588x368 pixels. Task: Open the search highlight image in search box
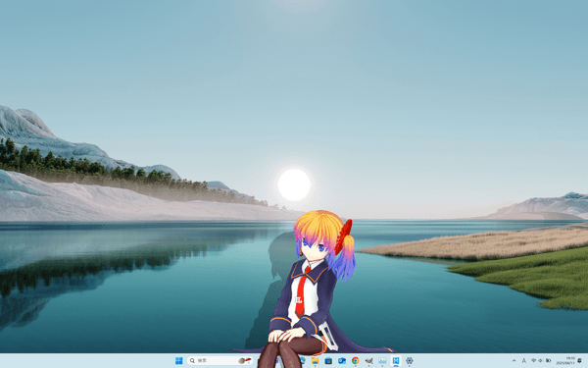point(244,361)
